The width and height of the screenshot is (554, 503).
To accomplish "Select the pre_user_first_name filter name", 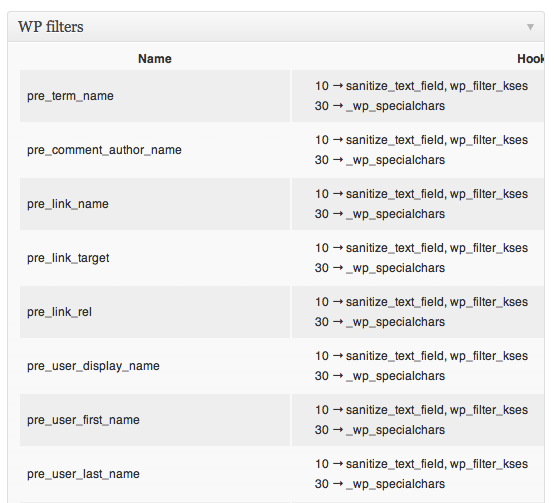I will pos(83,420).
